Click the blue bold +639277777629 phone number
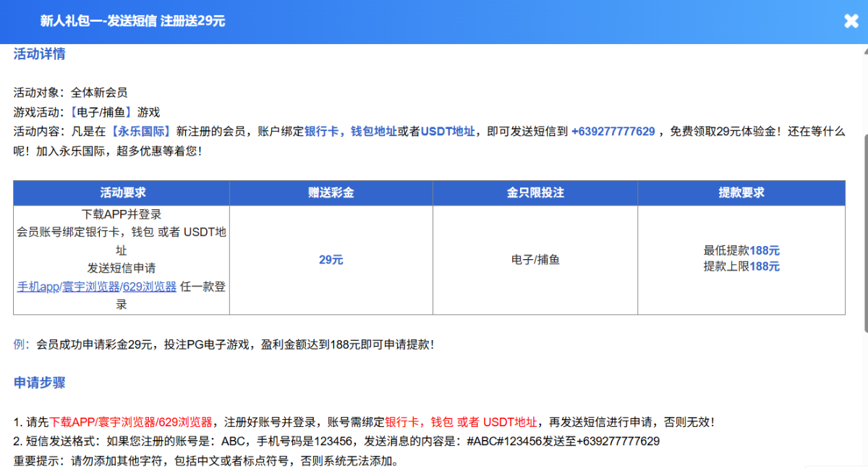 point(613,131)
